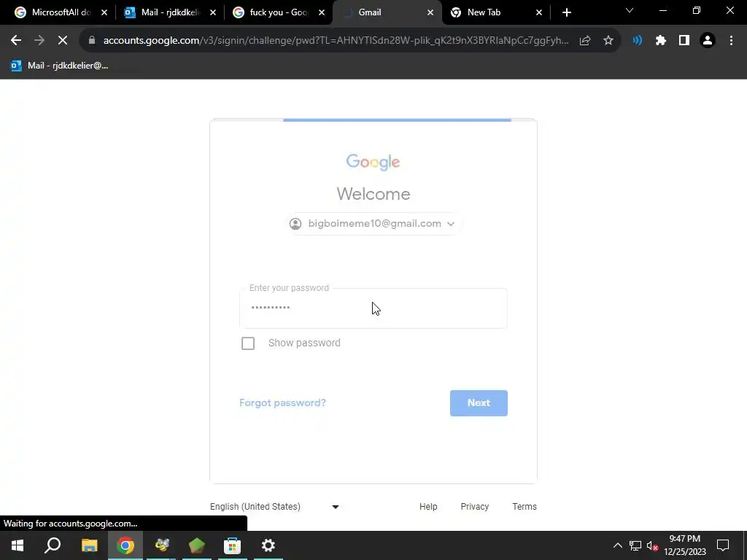747x560 pixels.
Task: Enable the Show password checkbox
Action: pyautogui.click(x=248, y=343)
